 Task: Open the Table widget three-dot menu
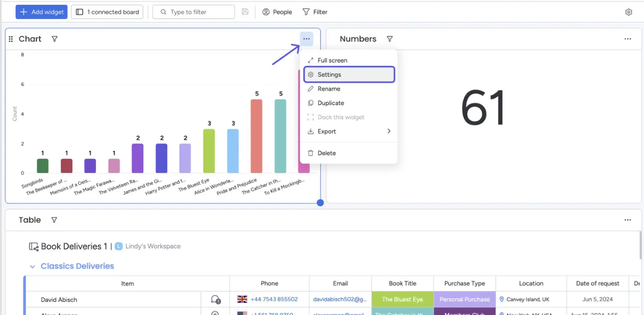point(627,220)
